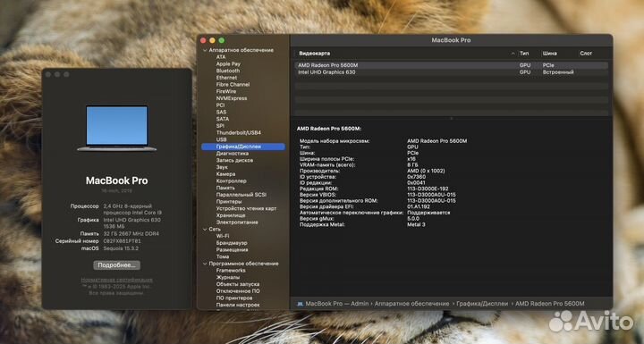Select the AMD Radeon Pro 5600M row
Image resolution: width=644 pixels, height=344 pixels.
tap(451, 65)
